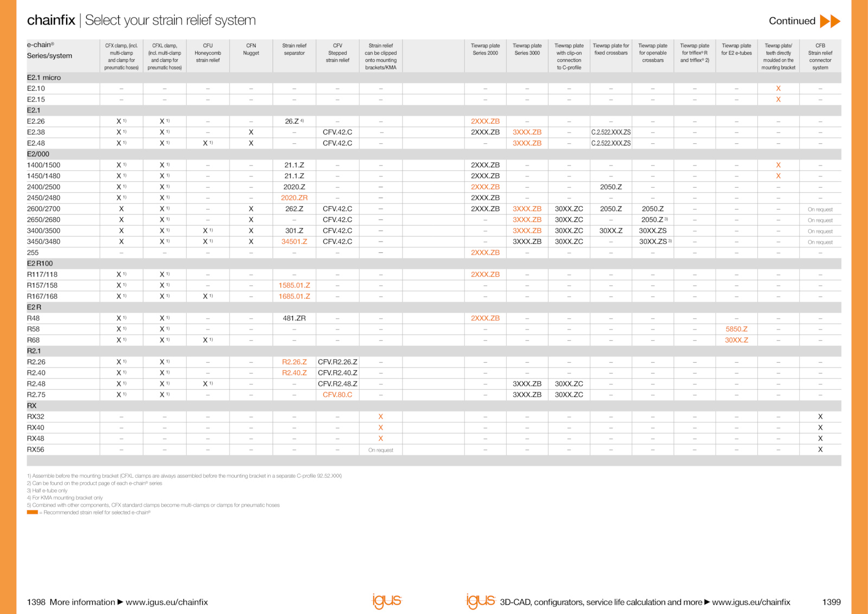
Task: Click the igus logo before '3D-CAD, configurators' text
Action: pos(481,601)
